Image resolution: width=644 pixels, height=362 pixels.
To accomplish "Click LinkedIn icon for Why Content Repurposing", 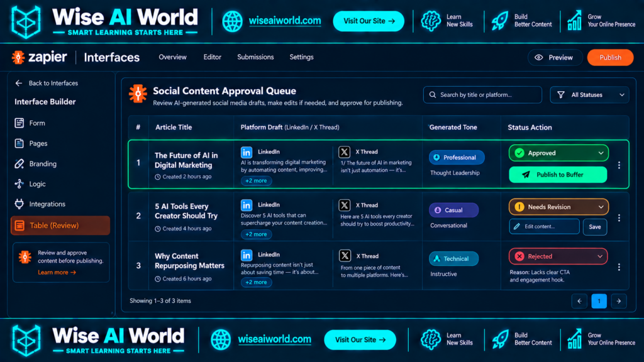I will click(247, 255).
